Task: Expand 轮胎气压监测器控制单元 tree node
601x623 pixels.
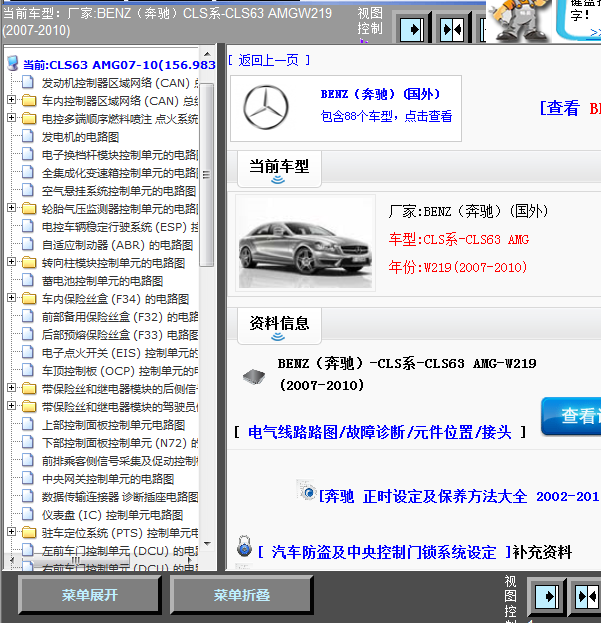Action: (12, 208)
